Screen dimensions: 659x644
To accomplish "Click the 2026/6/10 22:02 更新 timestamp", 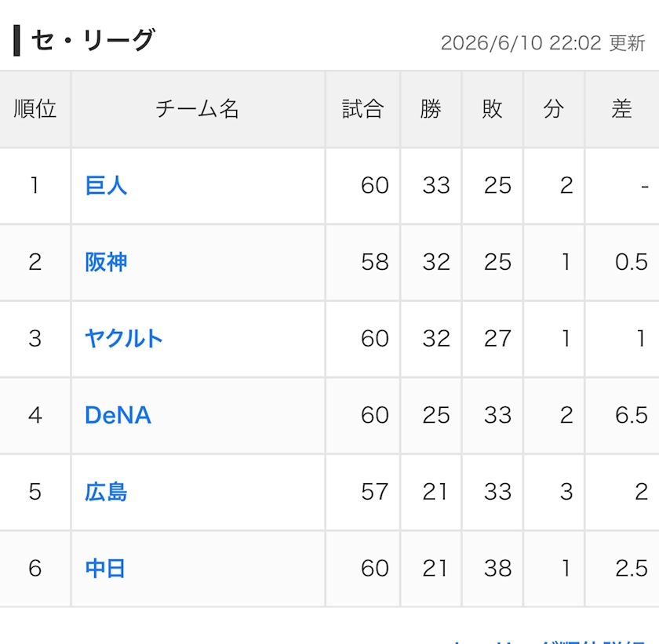I will [543, 43].
